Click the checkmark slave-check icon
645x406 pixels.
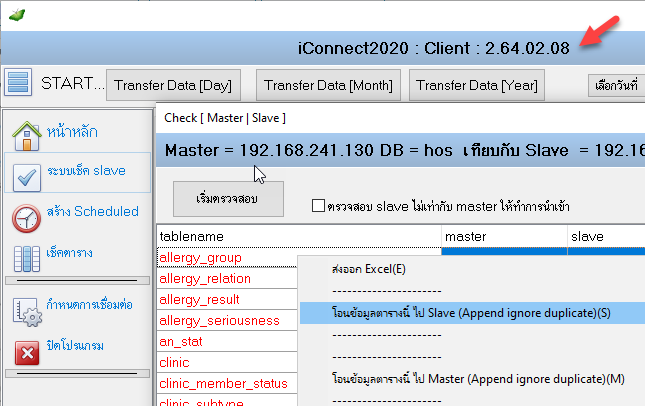[x=27, y=178]
